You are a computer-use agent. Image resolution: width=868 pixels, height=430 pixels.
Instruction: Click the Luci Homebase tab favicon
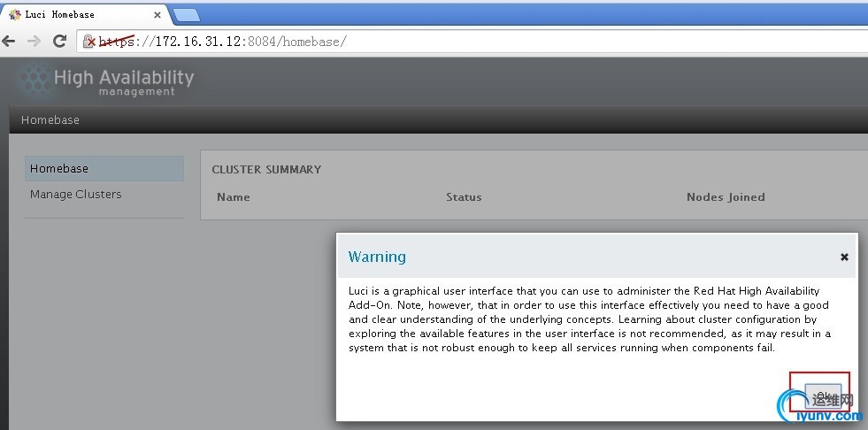click(15, 15)
